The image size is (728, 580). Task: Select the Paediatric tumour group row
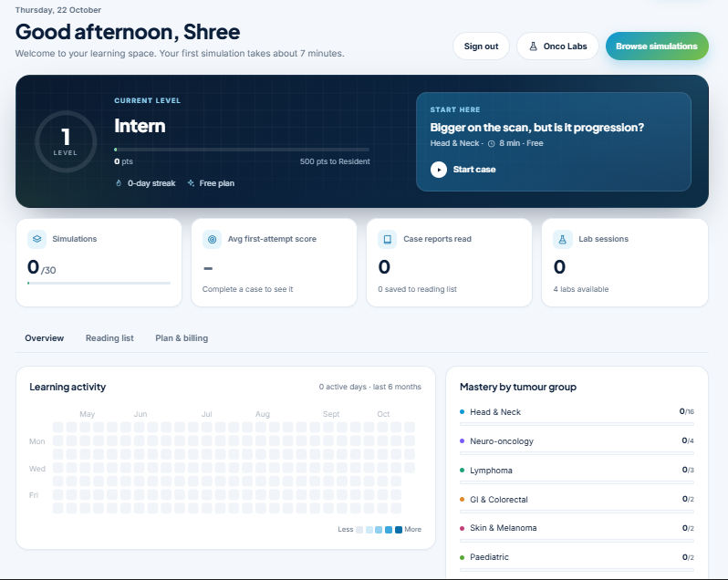tap(577, 563)
